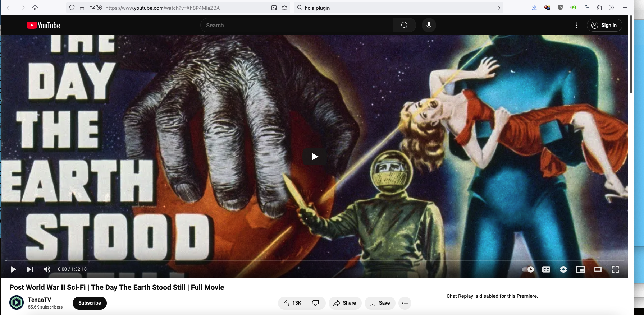
Task: Click the uBlock shield extension icon
Action: tap(560, 8)
